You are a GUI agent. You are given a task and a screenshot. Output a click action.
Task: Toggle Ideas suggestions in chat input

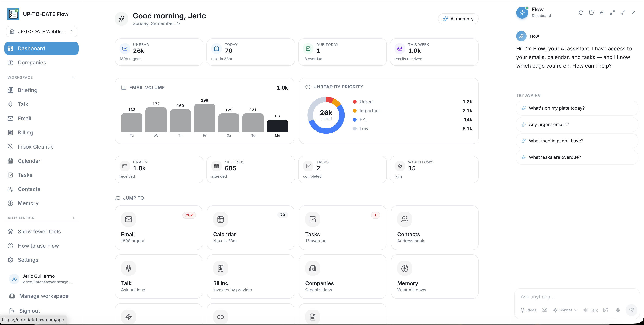(x=528, y=310)
